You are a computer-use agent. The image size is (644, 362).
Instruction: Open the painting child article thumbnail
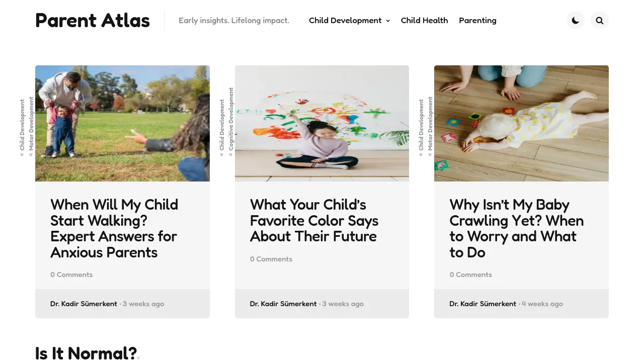point(322,123)
